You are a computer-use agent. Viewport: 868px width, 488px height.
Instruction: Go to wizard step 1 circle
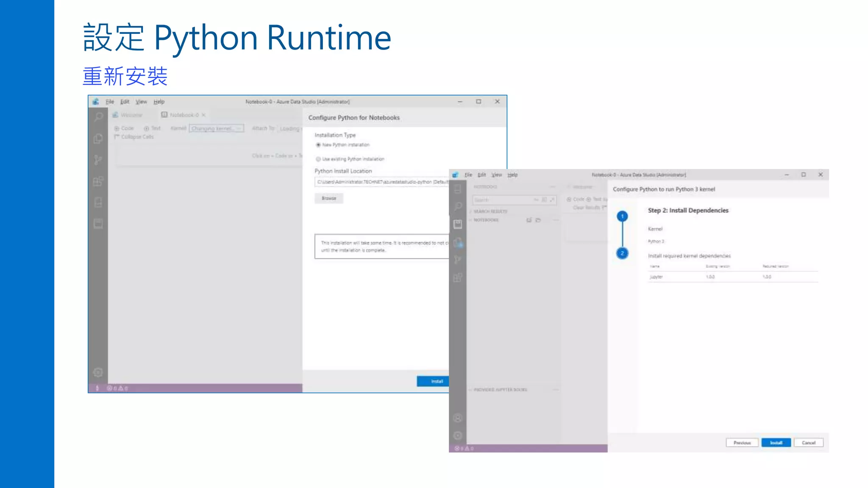(x=622, y=216)
